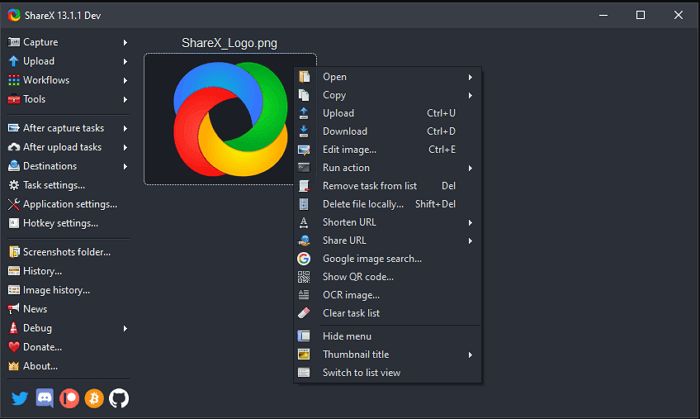Open the Discord link icon
The height and width of the screenshot is (419, 700).
[44, 398]
